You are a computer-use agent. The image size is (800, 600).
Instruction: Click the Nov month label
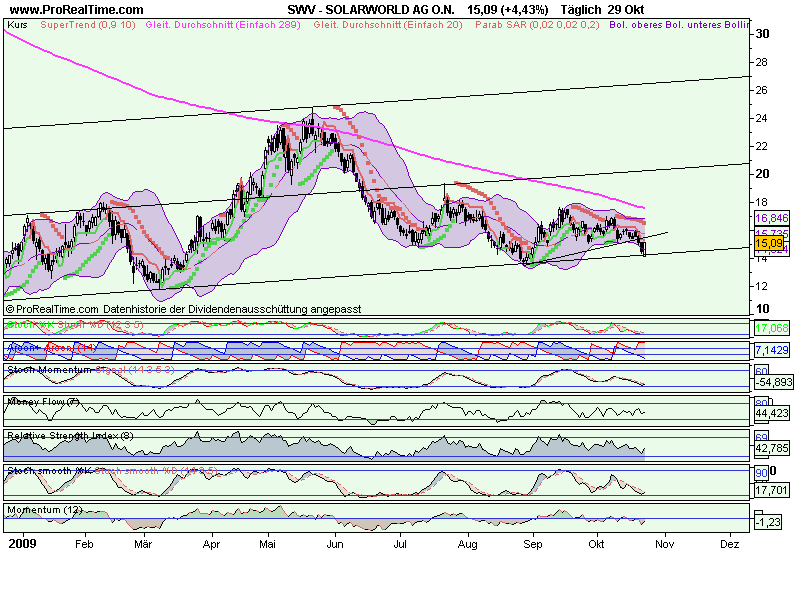[664, 544]
